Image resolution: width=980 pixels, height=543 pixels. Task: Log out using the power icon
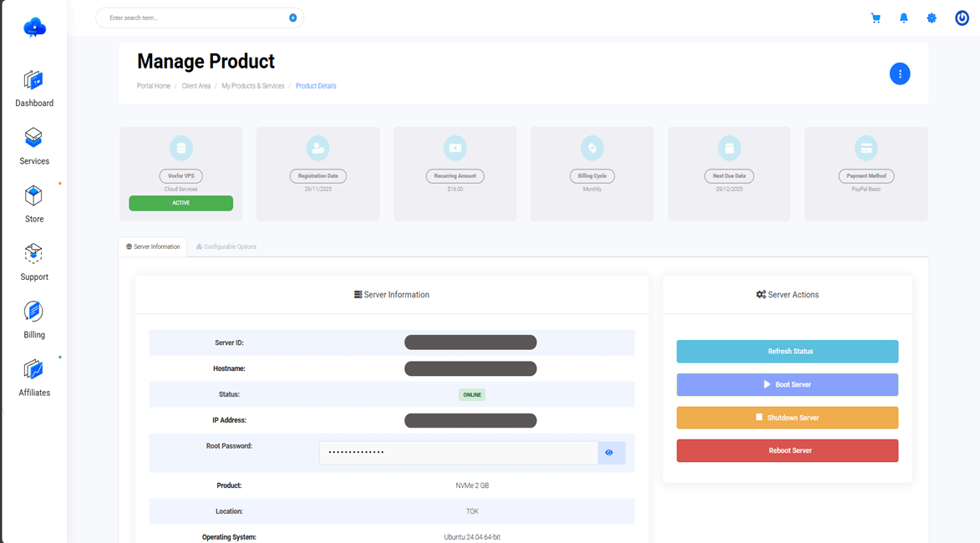click(962, 18)
